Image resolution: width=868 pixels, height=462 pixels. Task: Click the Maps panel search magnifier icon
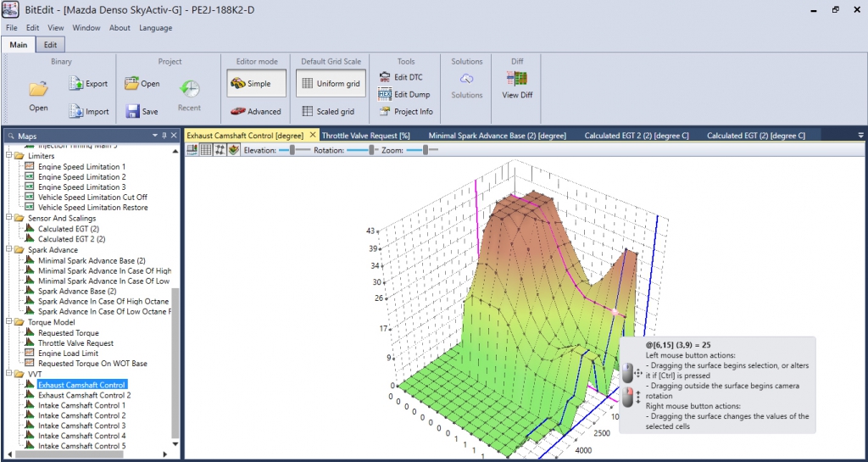click(x=11, y=136)
